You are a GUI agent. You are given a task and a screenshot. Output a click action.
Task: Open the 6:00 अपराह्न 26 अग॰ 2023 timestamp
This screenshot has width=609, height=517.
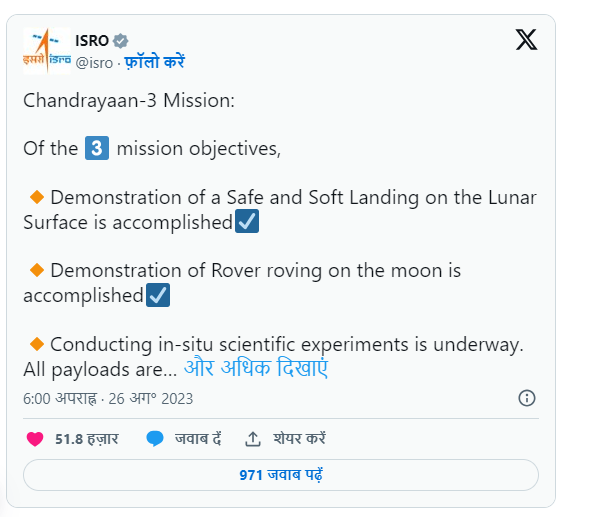[108, 399]
